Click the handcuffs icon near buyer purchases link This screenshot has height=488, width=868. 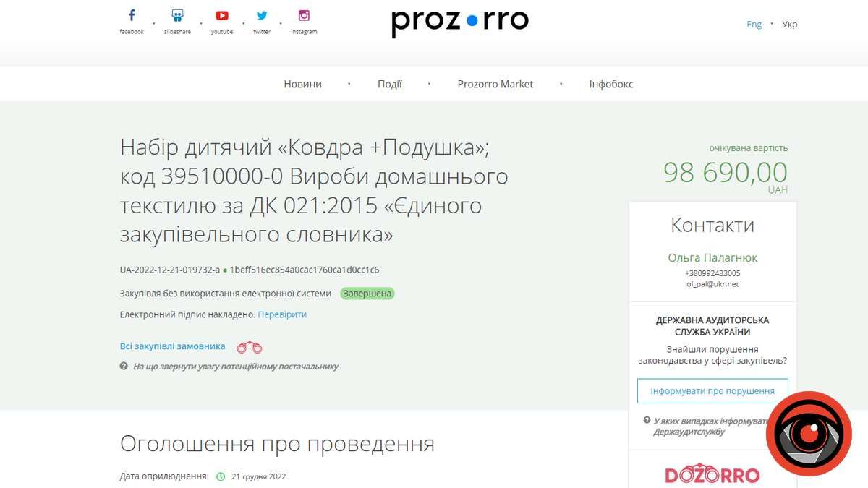pyautogui.click(x=249, y=346)
